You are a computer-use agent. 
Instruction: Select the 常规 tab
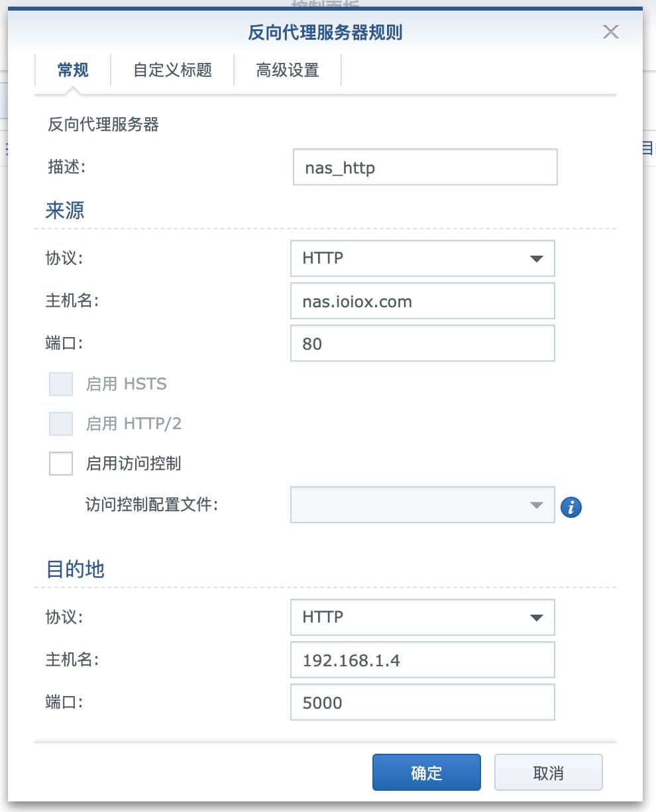73,70
